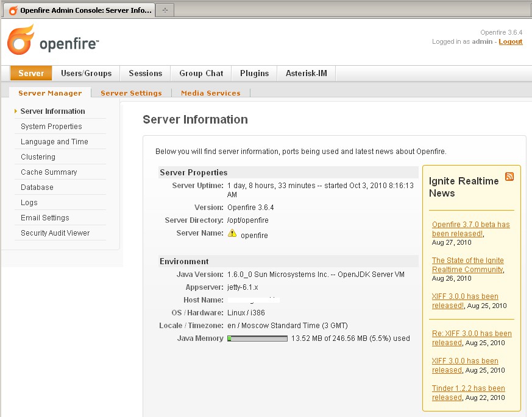
Task: Open System Properties in sidebar
Action: pyautogui.click(x=51, y=127)
